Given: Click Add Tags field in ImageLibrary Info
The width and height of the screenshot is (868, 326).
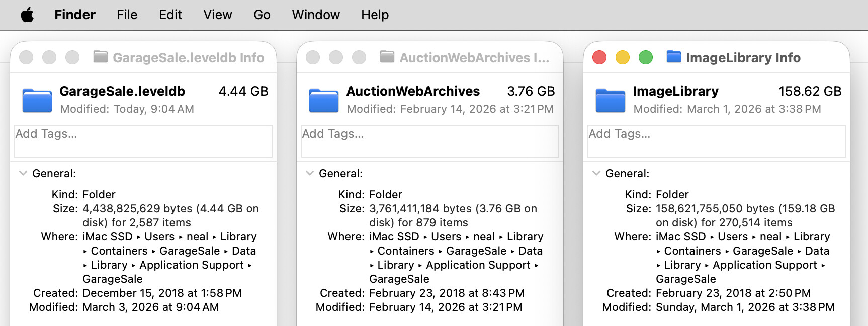Looking at the screenshot, I should [x=717, y=141].
